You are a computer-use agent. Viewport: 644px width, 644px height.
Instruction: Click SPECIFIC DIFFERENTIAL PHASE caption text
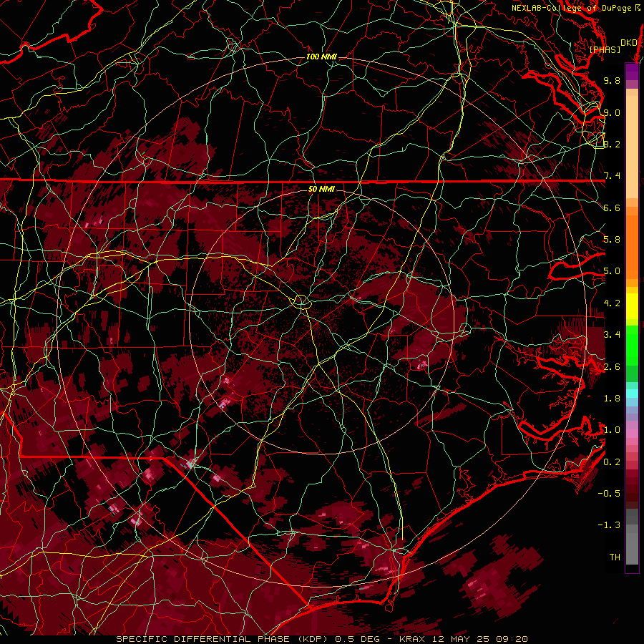pyautogui.click(x=203, y=639)
